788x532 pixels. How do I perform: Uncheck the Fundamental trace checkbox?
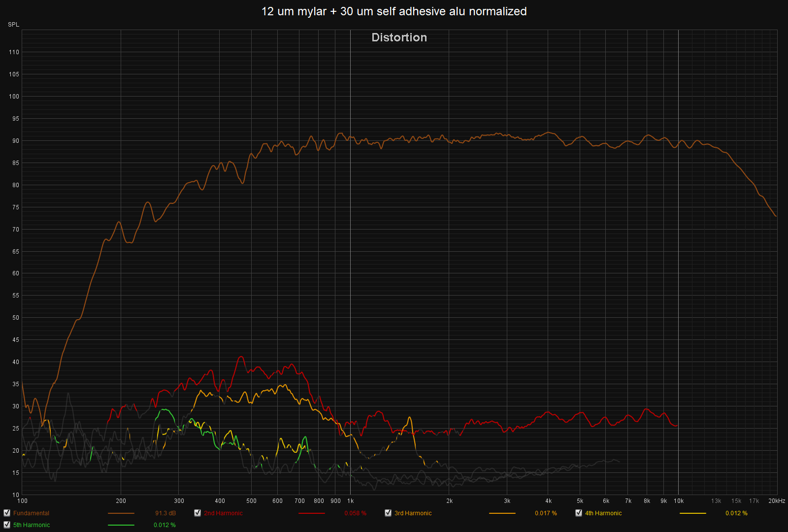coord(7,513)
